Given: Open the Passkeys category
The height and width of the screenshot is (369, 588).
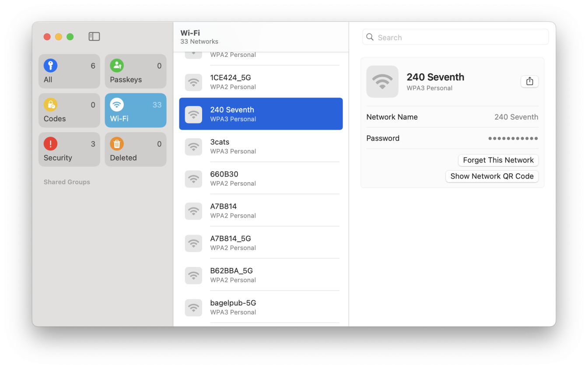Looking at the screenshot, I should [x=136, y=71].
